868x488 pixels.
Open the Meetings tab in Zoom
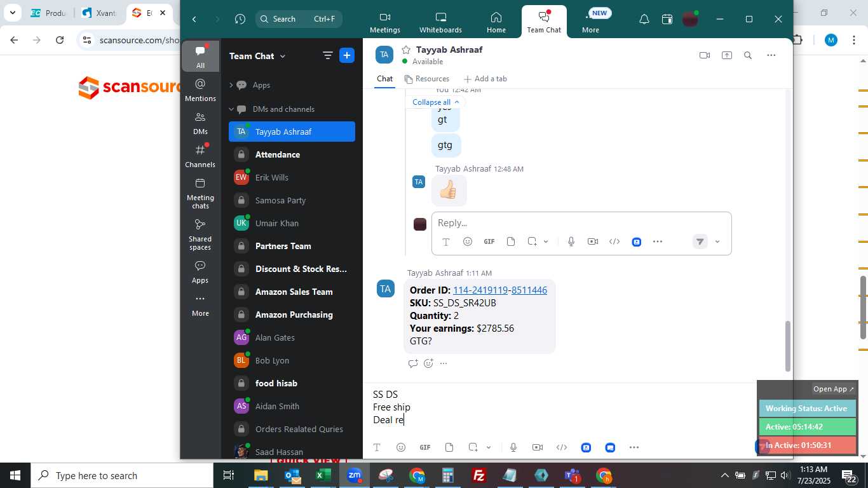pos(385,22)
